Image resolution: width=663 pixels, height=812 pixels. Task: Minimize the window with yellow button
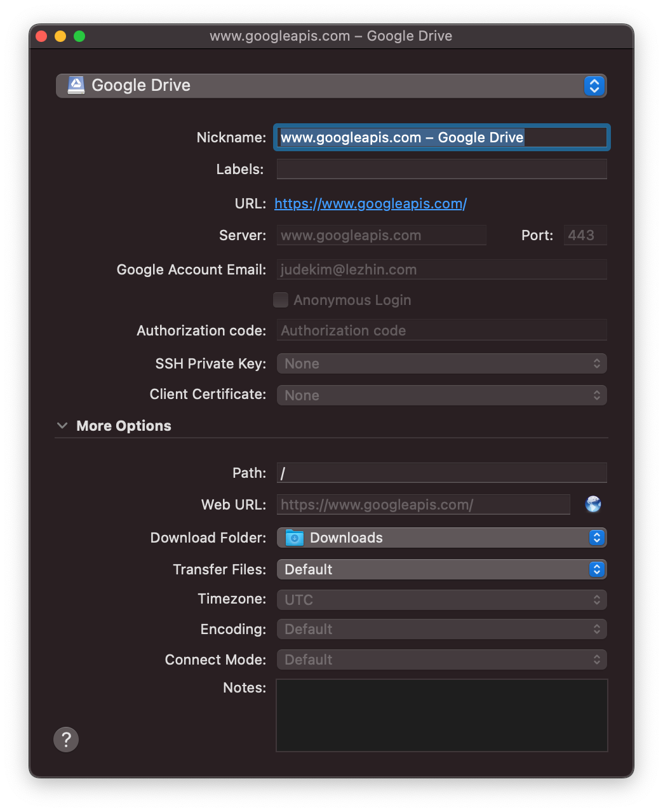click(x=60, y=36)
